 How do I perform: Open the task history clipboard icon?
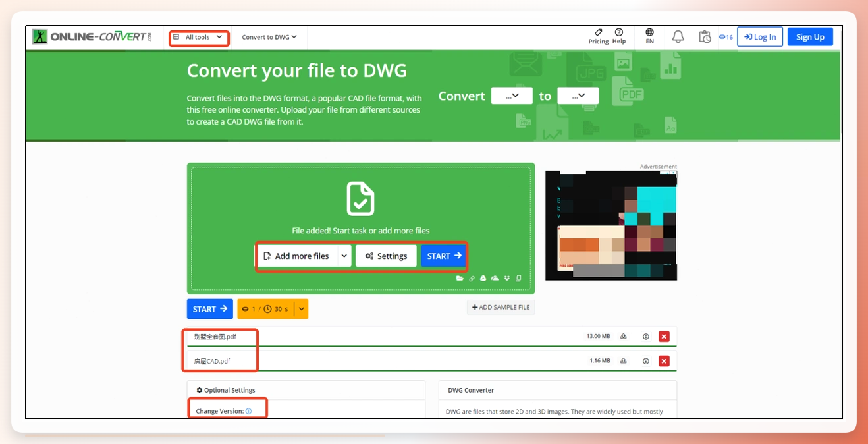(x=705, y=37)
